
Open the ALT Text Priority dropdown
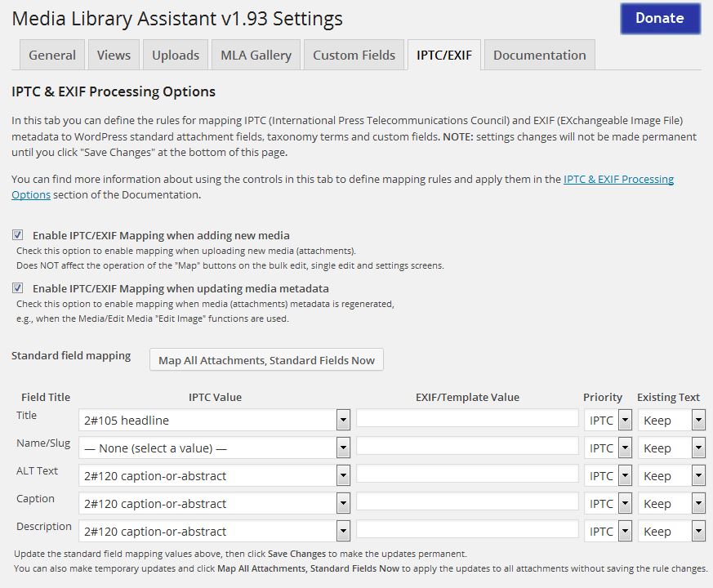(x=608, y=475)
